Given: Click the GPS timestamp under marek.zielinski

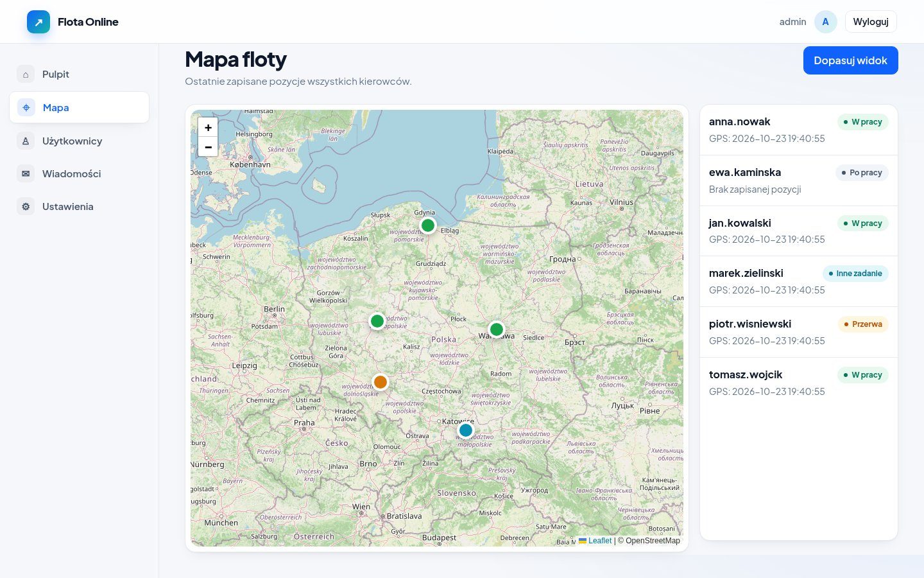Looking at the screenshot, I should tap(767, 290).
